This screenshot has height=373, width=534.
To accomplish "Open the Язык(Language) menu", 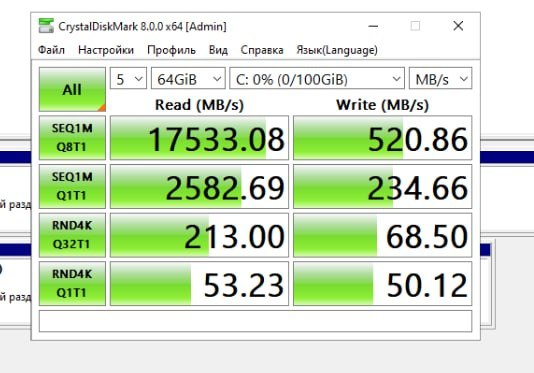I will tap(337, 50).
